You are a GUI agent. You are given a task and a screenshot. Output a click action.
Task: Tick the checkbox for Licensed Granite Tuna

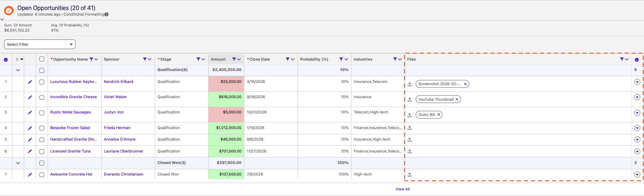click(x=42, y=151)
